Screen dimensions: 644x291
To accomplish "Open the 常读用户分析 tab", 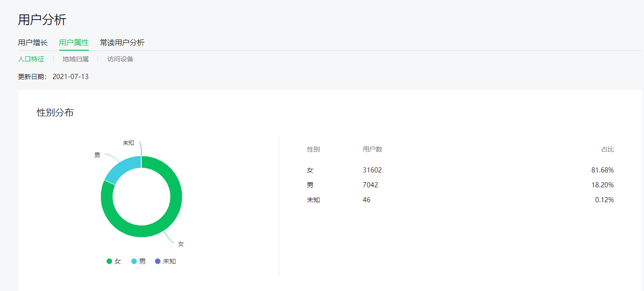I will point(122,43).
